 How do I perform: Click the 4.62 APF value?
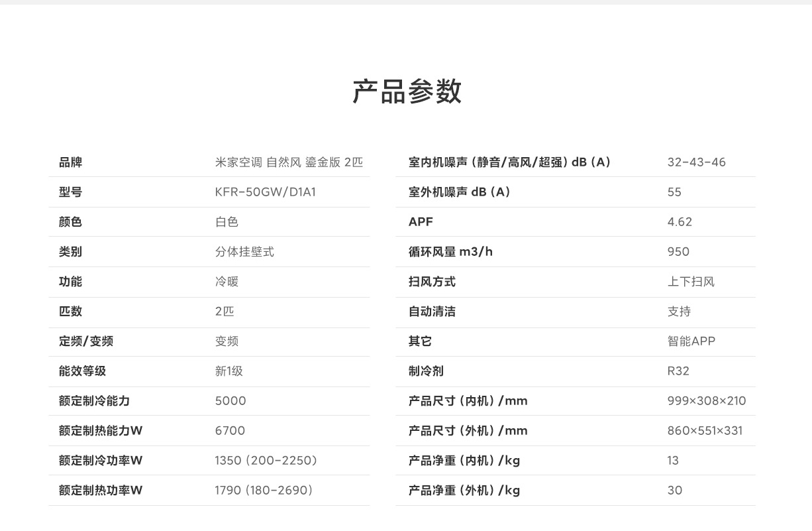[x=680, y=222]
